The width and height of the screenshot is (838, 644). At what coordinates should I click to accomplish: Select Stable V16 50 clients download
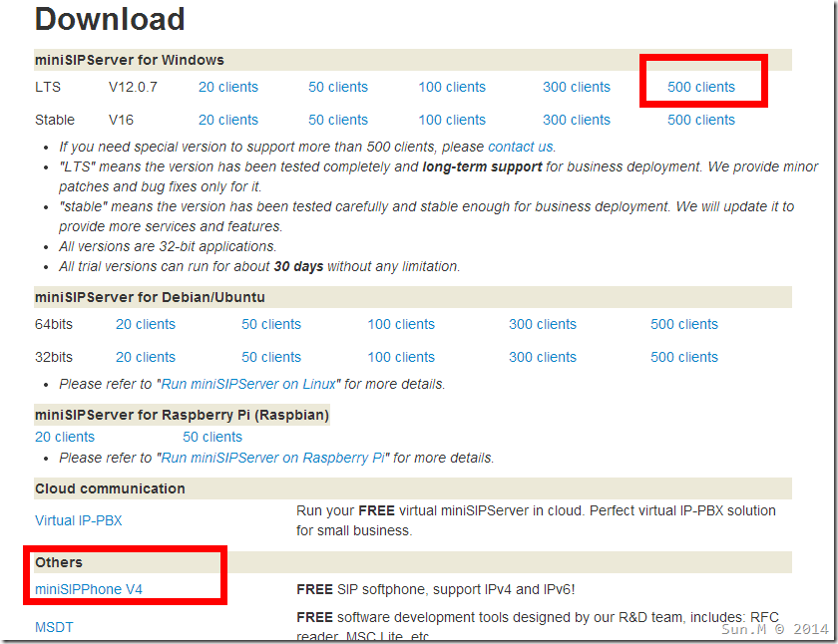(x=337, y=120)
